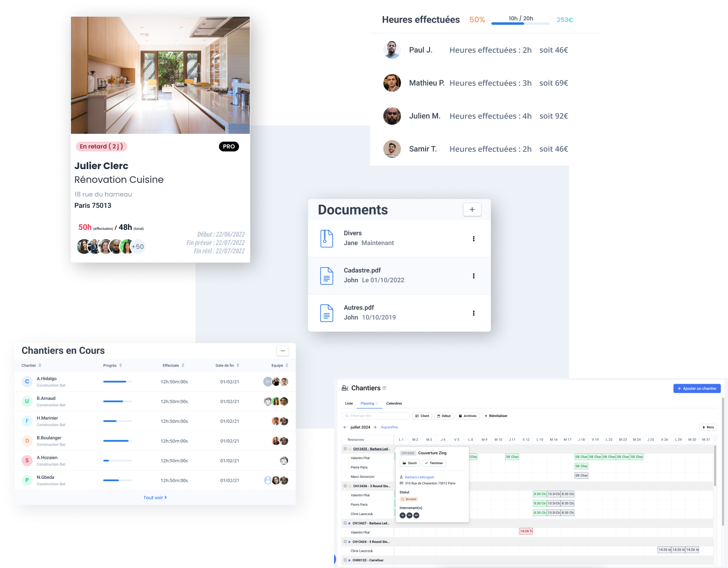Image resolution: width=728 pixels, height=568 pixels.
Task: Open the Mois view dropdown
Action: (x=708, y=427)
